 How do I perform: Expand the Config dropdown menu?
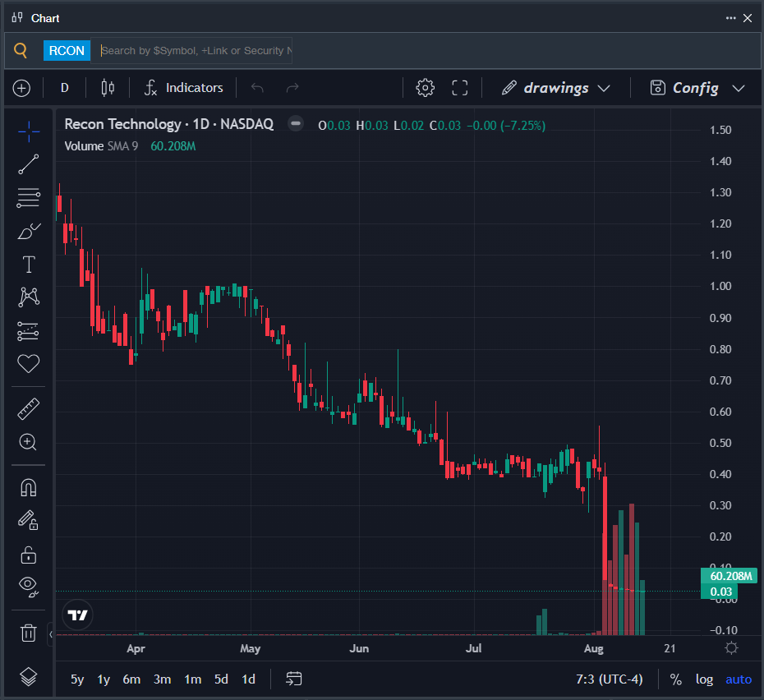point(697,88)
